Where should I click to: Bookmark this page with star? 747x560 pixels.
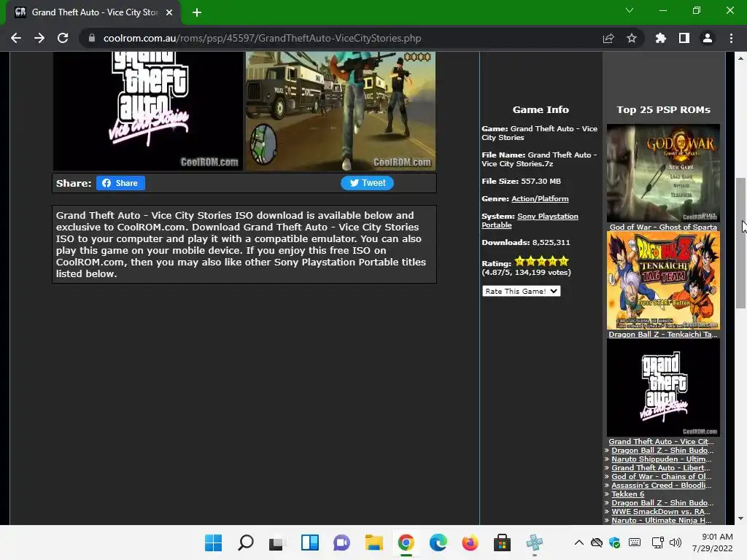tap(632, 38)
